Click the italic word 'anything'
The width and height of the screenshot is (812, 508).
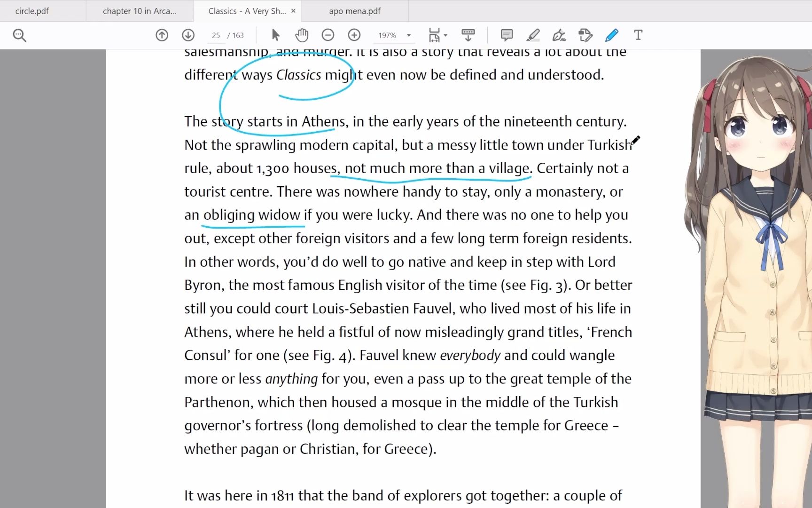coord(291,379)
